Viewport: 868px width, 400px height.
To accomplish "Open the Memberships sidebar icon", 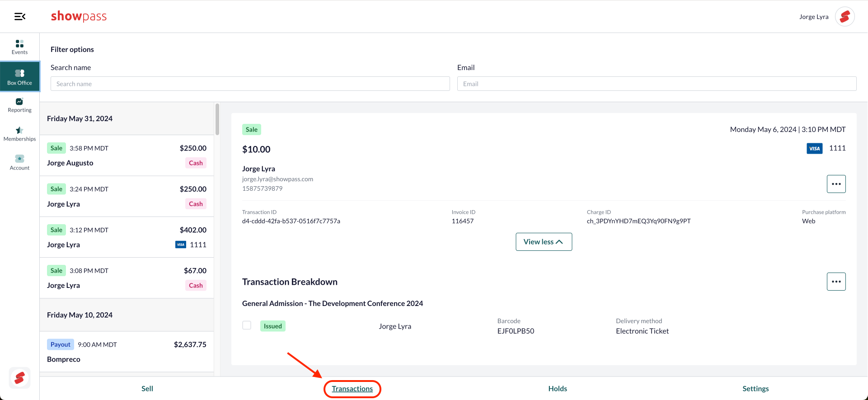I will [19, 134].
